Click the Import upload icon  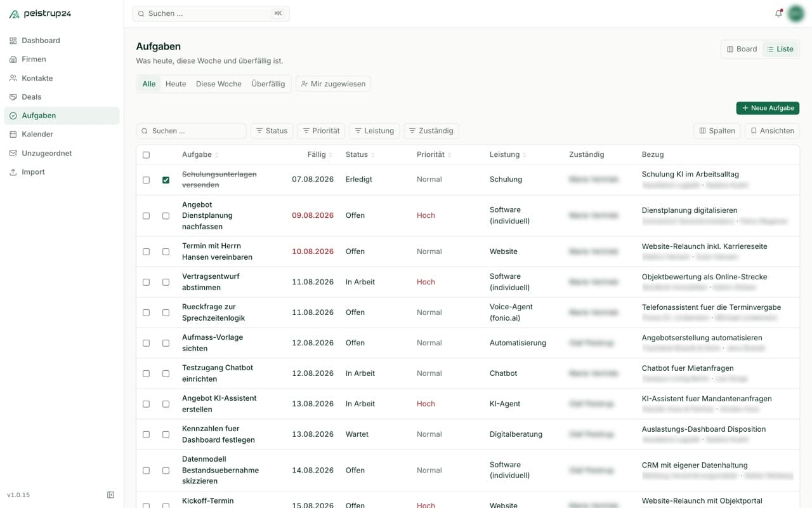click(13, 172)
